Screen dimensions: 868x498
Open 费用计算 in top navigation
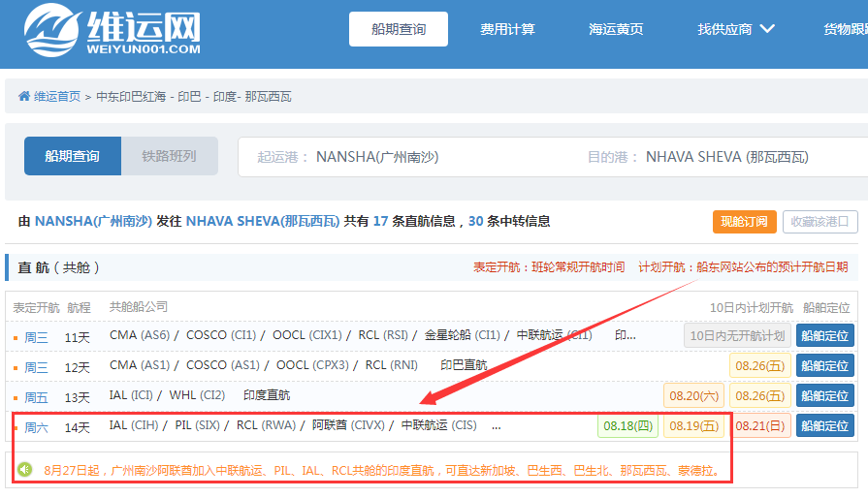507,29
